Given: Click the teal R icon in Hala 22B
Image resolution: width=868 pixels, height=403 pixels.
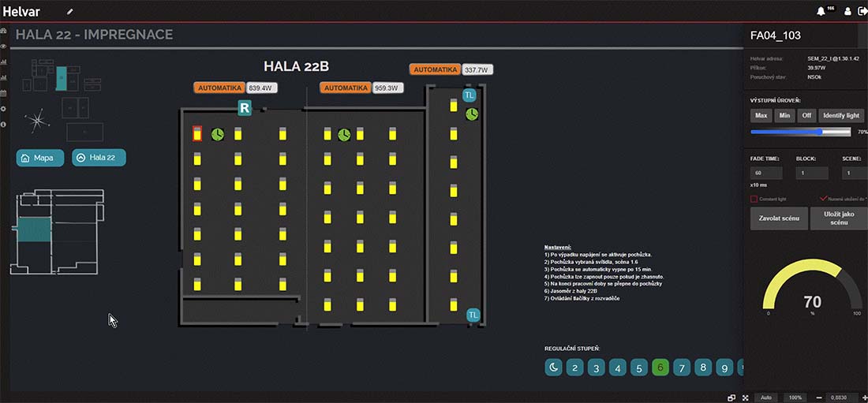Looking at the screenshot, I should (x=245, y=108).
